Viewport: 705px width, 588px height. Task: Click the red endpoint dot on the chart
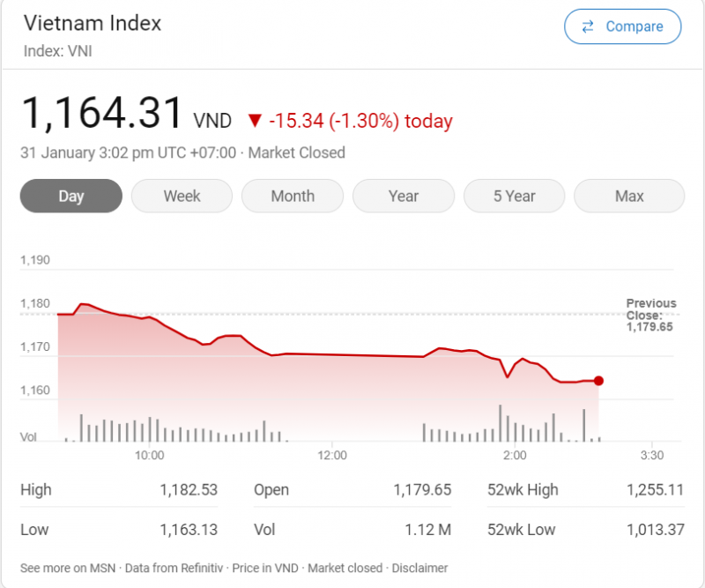pyautogui.click(x=598, y=381)
